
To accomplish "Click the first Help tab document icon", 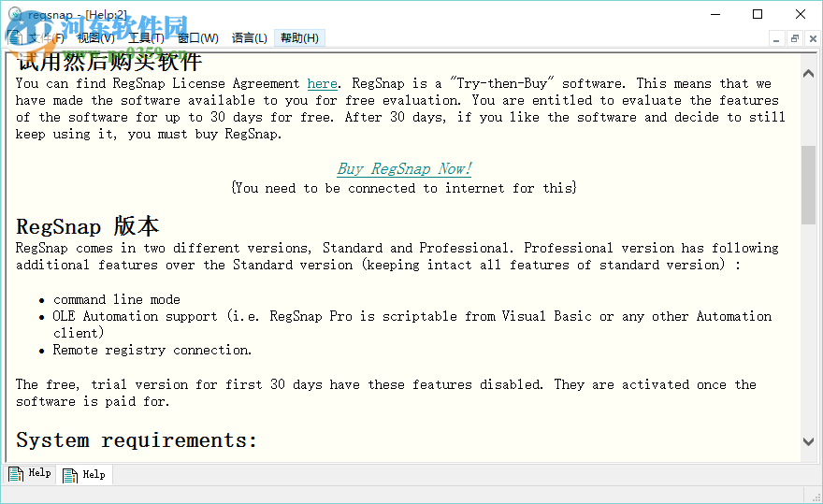I will pyautogui.click(x=16, y=474).
